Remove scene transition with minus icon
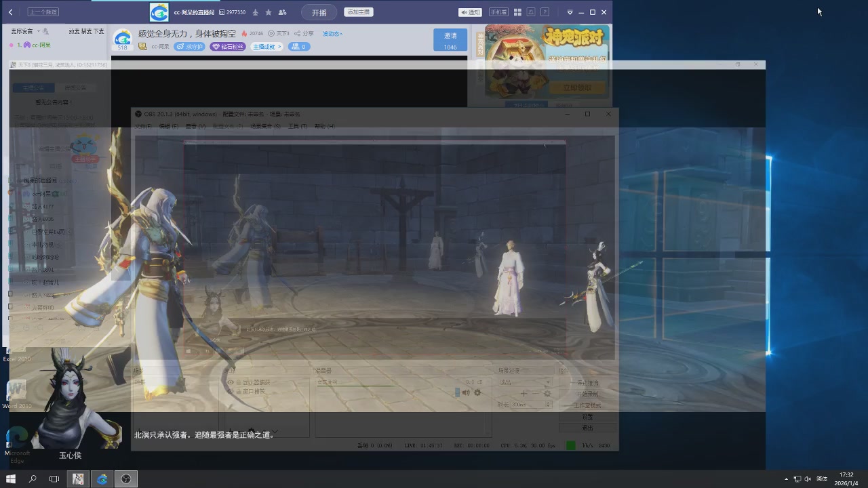 [x=536, y=393]
